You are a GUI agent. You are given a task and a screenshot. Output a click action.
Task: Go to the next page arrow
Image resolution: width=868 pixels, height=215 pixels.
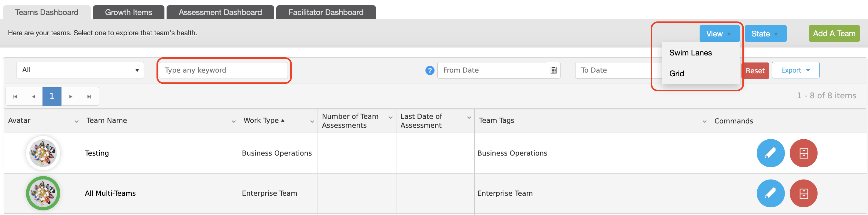point(70,96)
